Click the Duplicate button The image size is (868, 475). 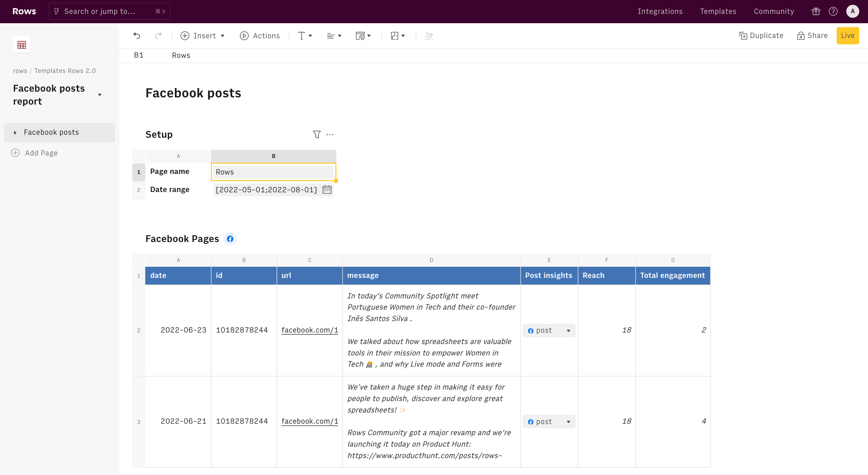pos(761,36)
